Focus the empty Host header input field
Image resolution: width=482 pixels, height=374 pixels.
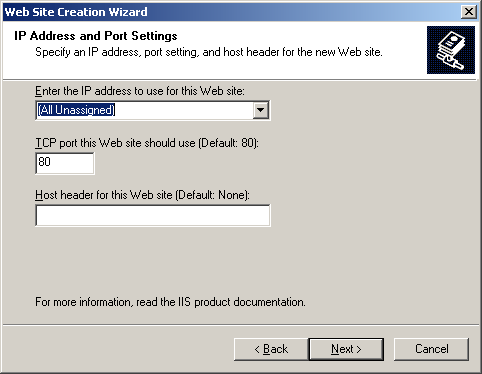pos(153,215)
